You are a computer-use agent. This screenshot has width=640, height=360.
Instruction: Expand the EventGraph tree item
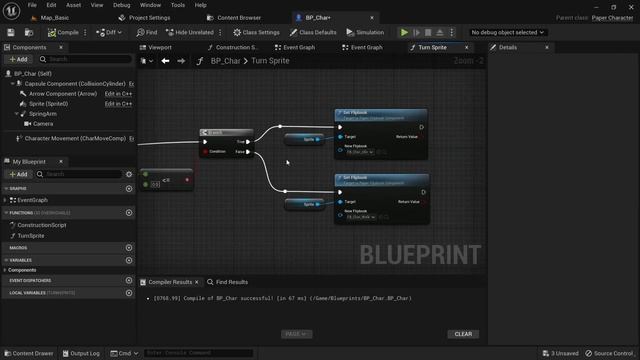pyautogui.click(x=5, y=200)
